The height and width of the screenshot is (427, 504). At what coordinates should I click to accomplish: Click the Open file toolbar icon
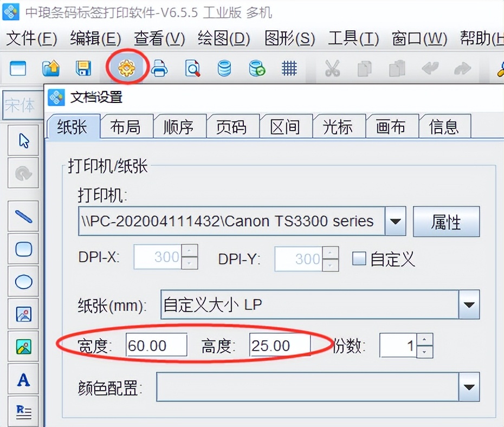tap(50, 68)
